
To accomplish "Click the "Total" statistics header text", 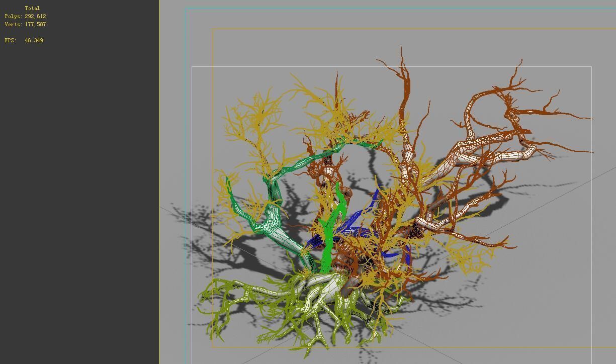I will click(32, 8).
